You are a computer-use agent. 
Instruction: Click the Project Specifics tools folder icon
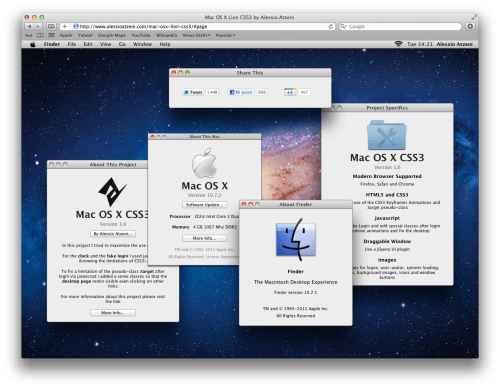(x=387, y=135)
